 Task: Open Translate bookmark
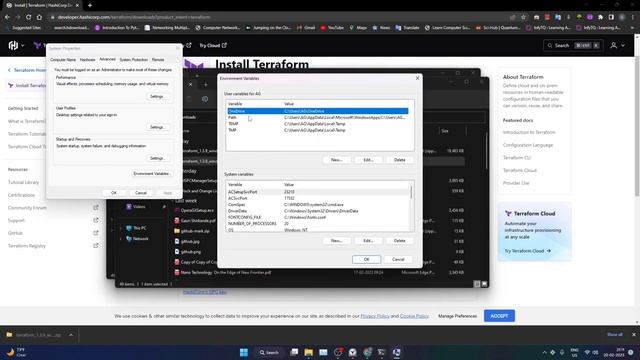point(407,28)
